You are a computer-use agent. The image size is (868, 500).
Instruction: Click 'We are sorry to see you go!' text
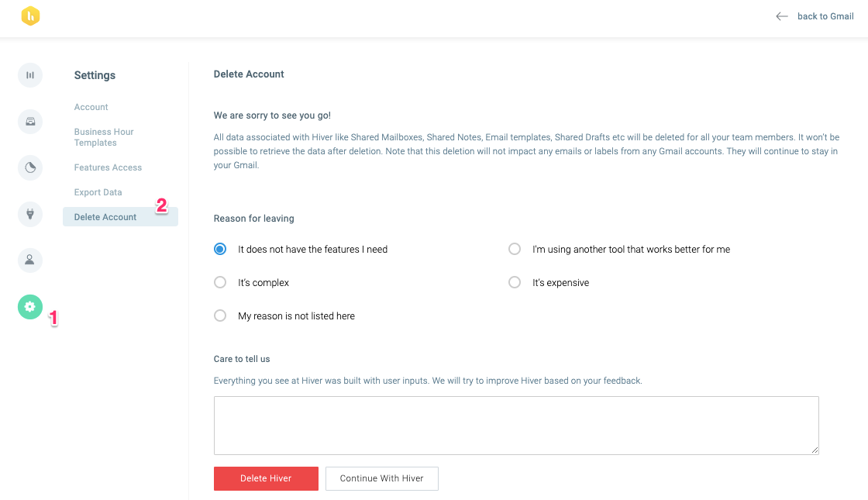coord(272,116)
